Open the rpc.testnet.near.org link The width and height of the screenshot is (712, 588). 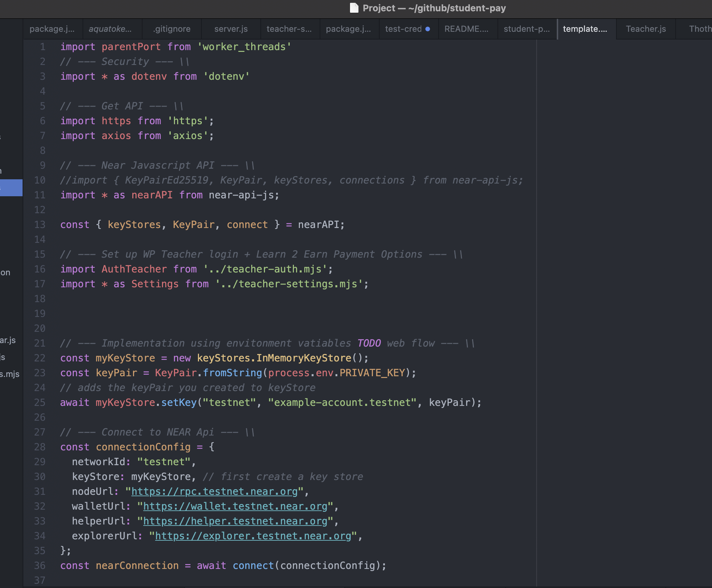[215, 491]
